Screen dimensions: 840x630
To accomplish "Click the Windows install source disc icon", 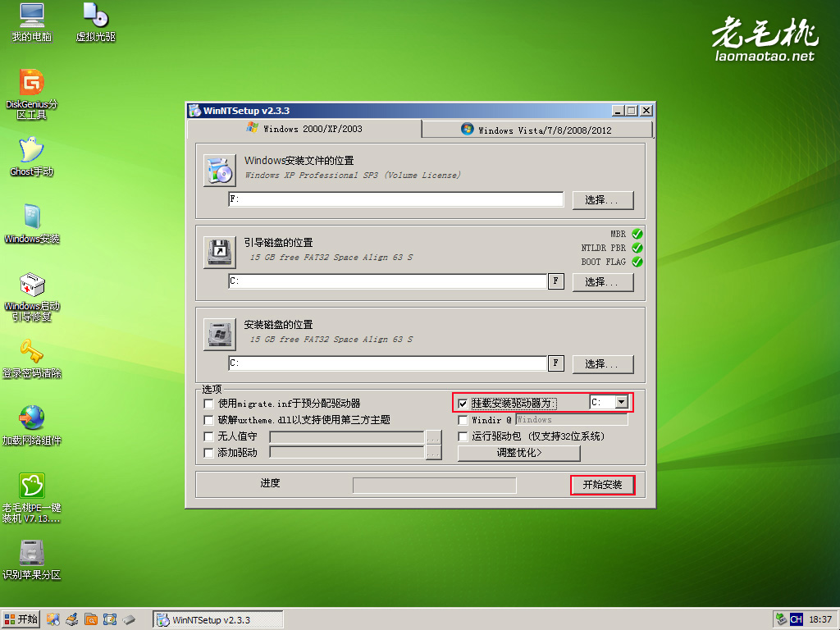I will tap(220, 171).
